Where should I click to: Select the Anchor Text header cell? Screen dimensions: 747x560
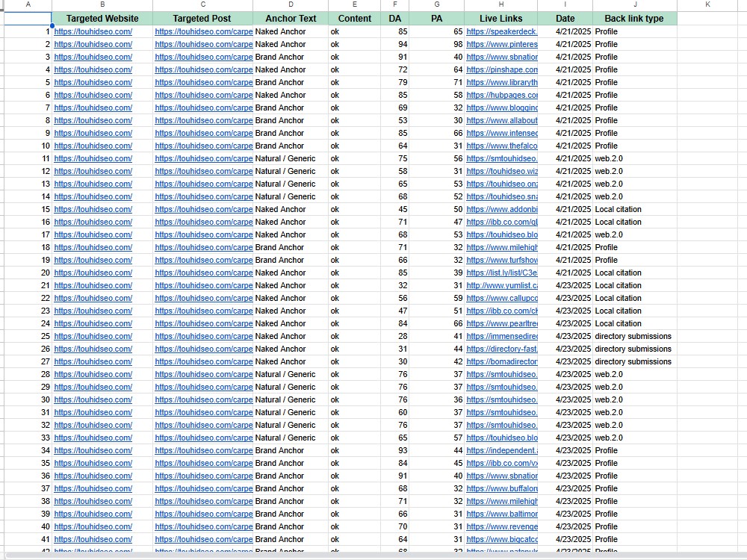[x=290, y=18]
